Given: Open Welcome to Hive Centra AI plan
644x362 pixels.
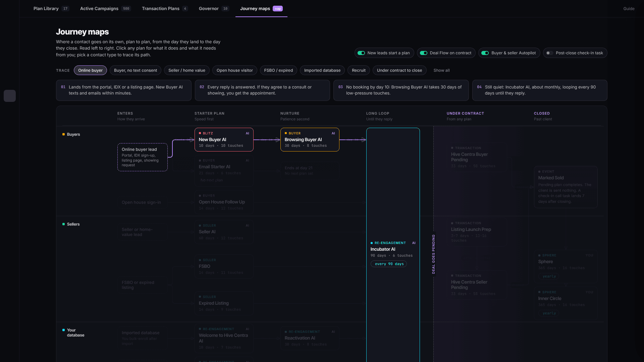Looking at the screenshot, I should pyautogui.click(x=224, y=339).
